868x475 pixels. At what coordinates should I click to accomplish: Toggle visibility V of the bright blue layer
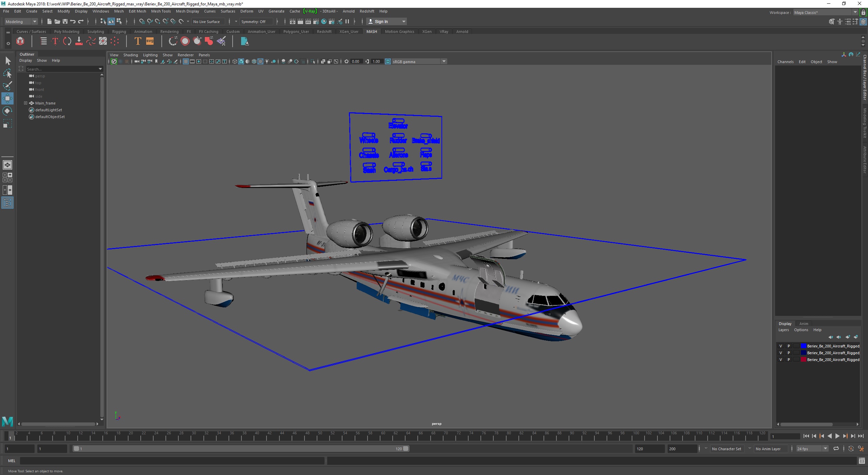(x=781, y=346)
